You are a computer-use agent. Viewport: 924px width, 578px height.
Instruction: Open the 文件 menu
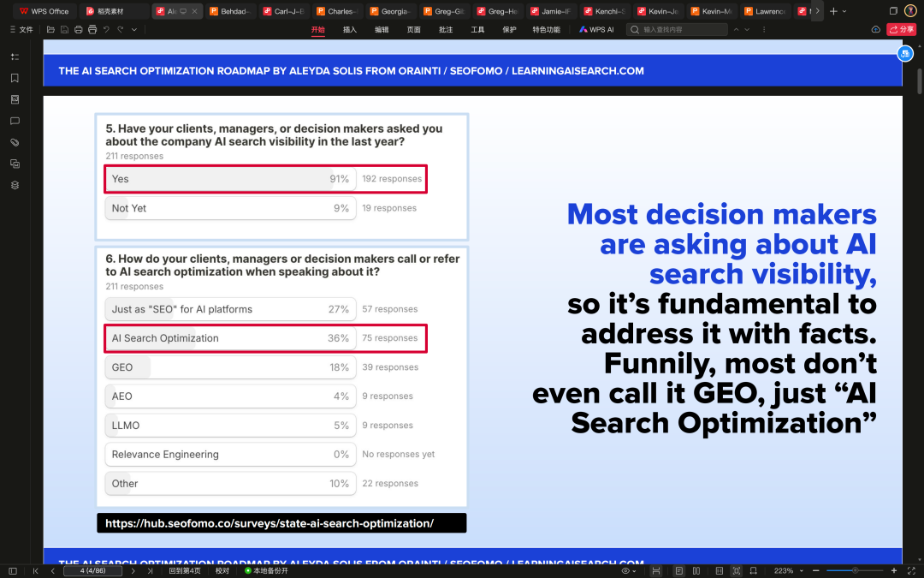point(21,29)
